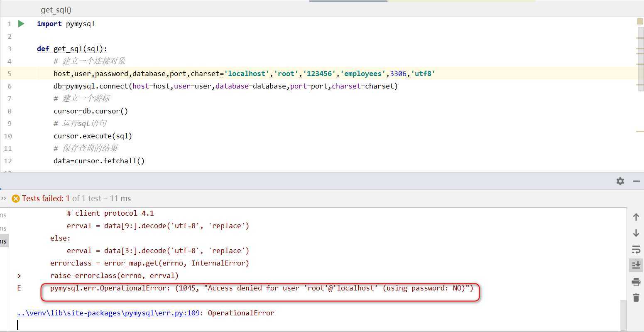This screenshot has width=644, height=332.
Task: Click 'raise errorclass(errno, errval)' in output
Action: pos(114,275)
